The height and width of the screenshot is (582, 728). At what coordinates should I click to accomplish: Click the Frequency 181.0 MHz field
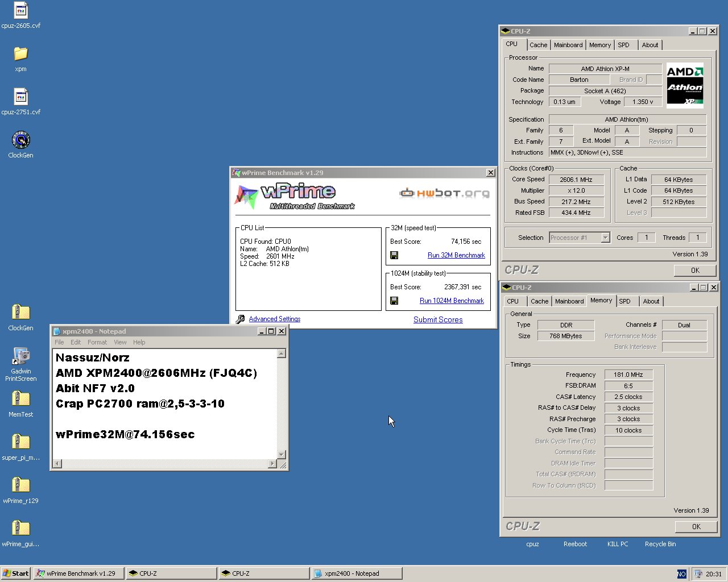click(x=628, y=375)
